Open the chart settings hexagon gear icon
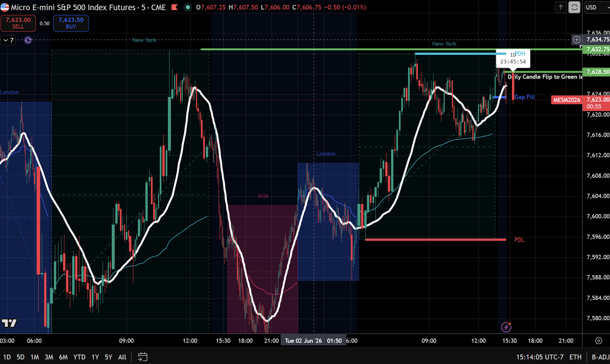 coord(598,340)
